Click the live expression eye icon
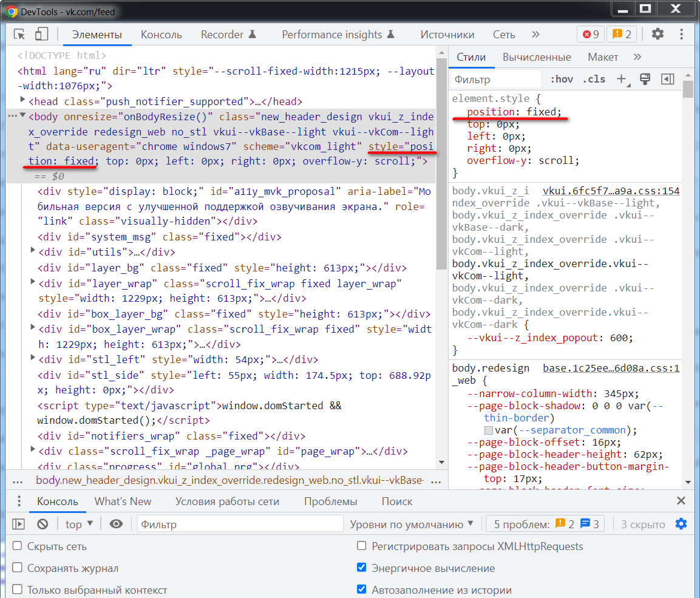Image resolution: width=700 pixels, height=598 pixels. pyautogui.click(x=116, y=524)
